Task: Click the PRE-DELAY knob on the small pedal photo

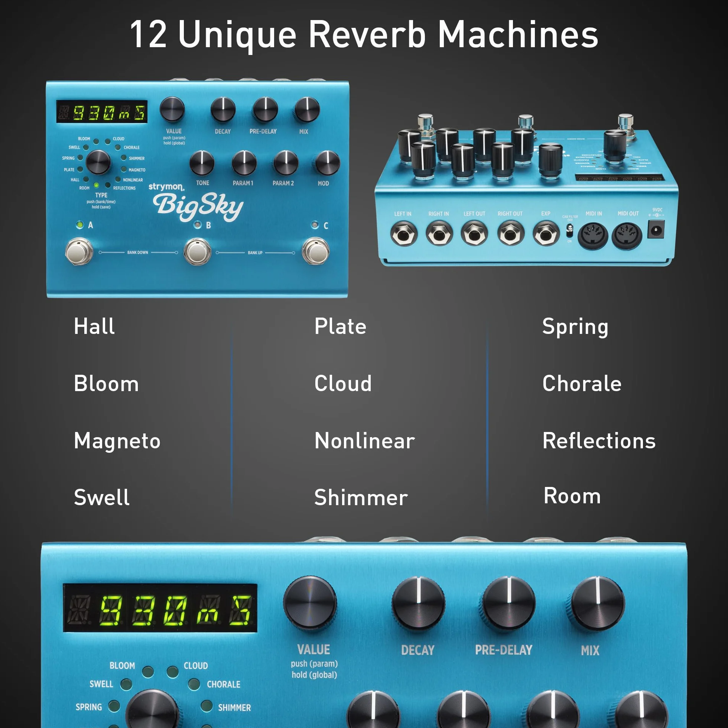Action: [265, 110]
